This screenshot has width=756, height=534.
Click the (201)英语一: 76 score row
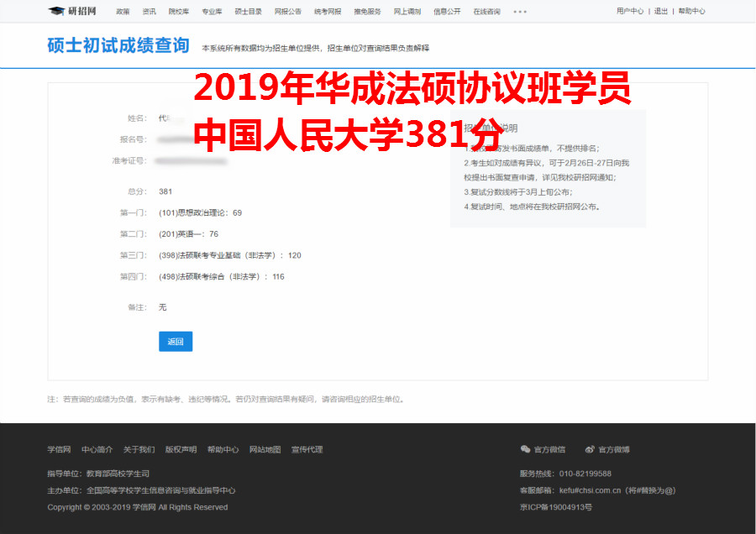coord(188,233)
